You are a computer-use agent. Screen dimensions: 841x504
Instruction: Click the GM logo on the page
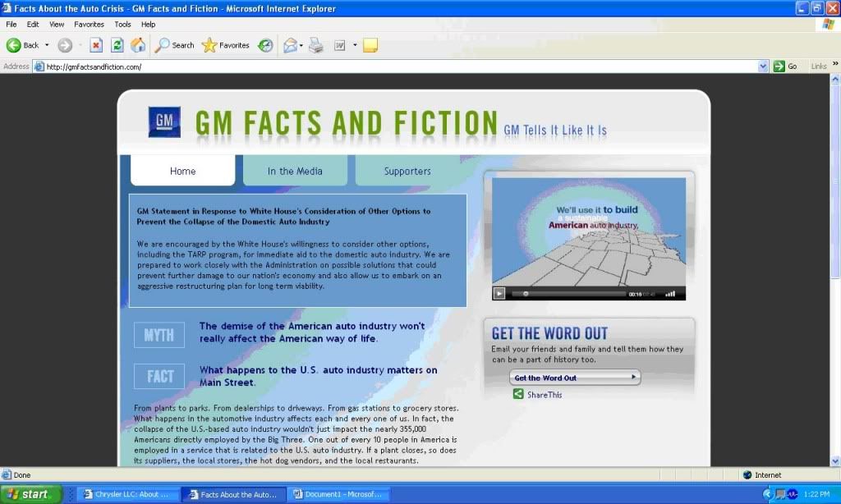pyautogui.click(x=164, y=121)
